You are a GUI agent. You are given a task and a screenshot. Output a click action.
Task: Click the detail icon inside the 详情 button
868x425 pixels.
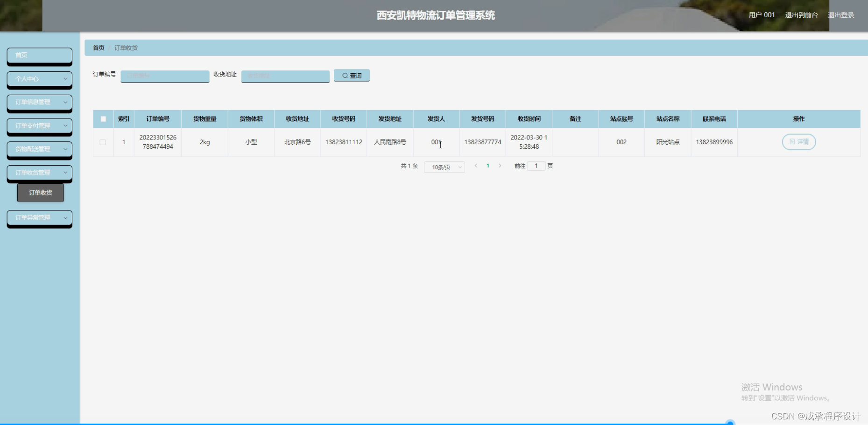pos(791,142)
